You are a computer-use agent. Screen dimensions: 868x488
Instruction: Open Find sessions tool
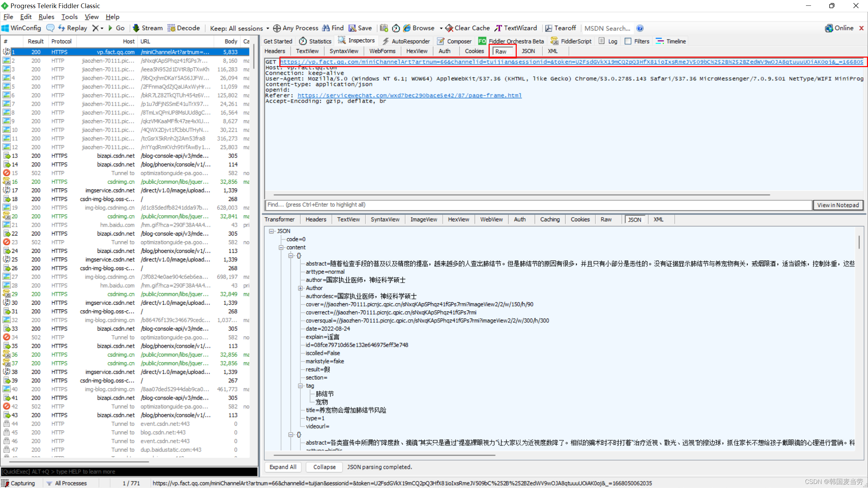(x=333, y=28)
